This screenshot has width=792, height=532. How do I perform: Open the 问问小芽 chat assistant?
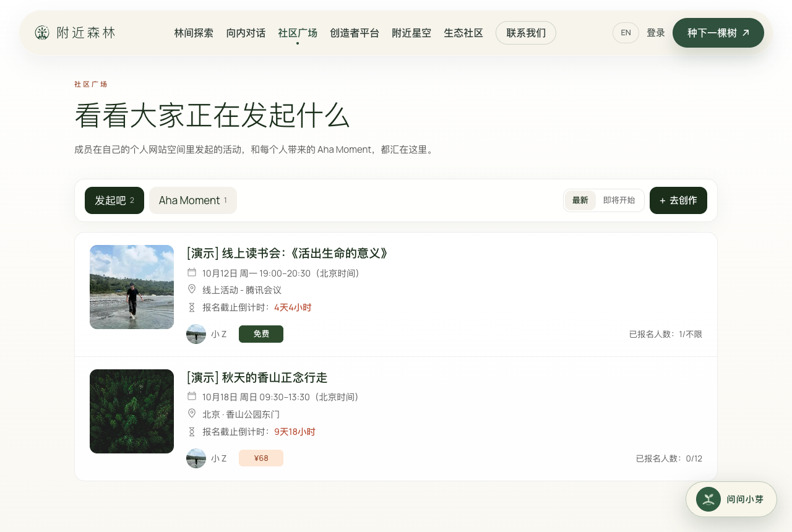click(x=731, y=499)
